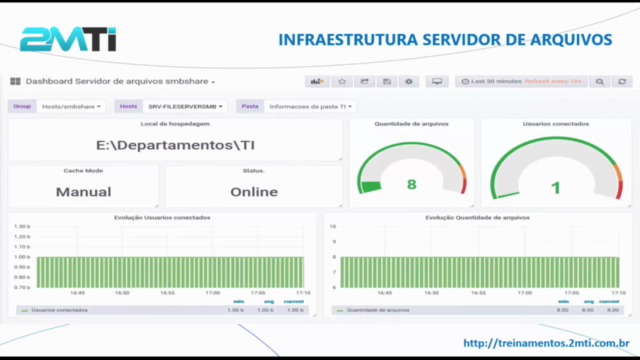Open the Share dashboard icon
The width and height of the screenshot is (640, 360).
364,82
